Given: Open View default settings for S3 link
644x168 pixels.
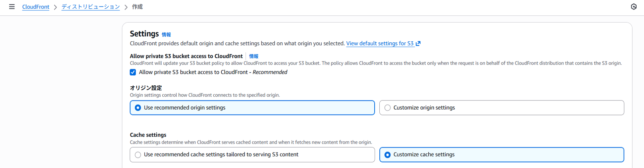Looking at the screenshot, I should click(380, 43).
